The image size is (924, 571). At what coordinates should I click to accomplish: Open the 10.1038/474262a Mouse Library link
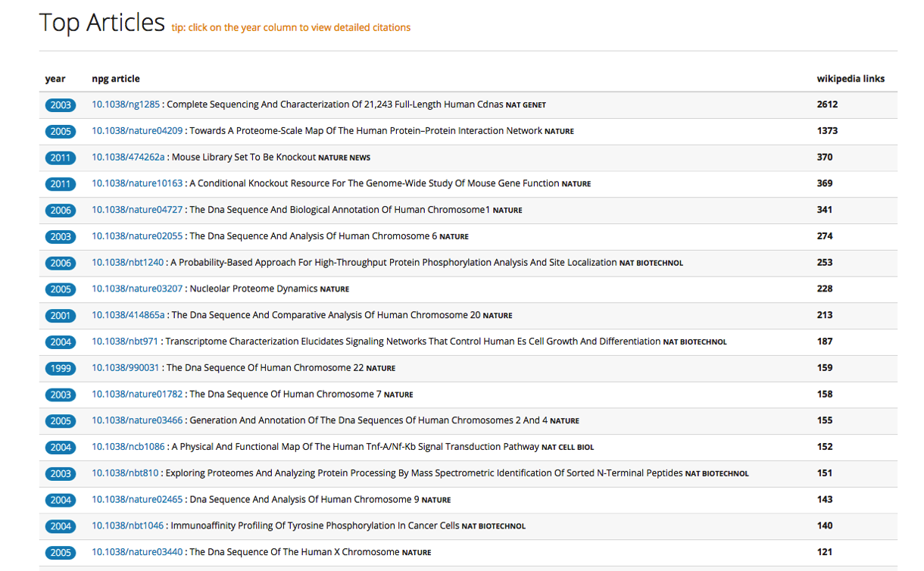point(129,158)
